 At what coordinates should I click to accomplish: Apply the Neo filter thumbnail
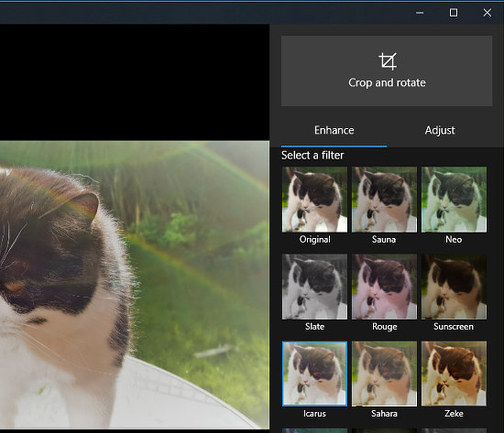[454, 200]
